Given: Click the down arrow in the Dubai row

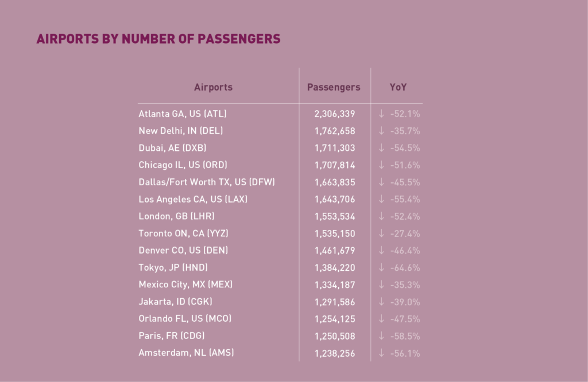Looking at the screenshot, I should (381, 148).
